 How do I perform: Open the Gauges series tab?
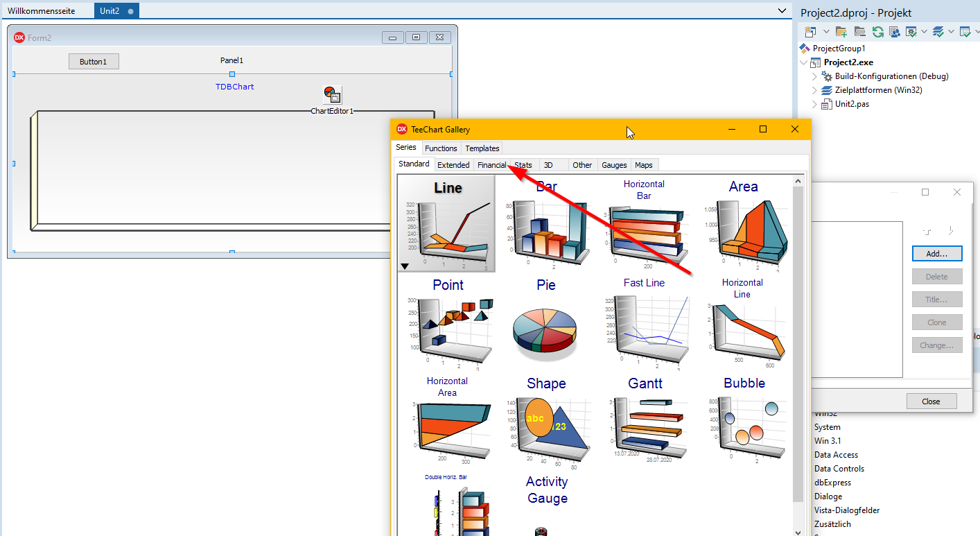(614, 165)
